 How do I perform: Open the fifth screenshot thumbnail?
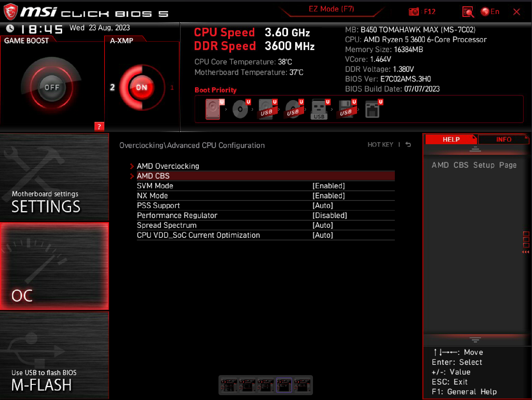(x=302, y=385)
